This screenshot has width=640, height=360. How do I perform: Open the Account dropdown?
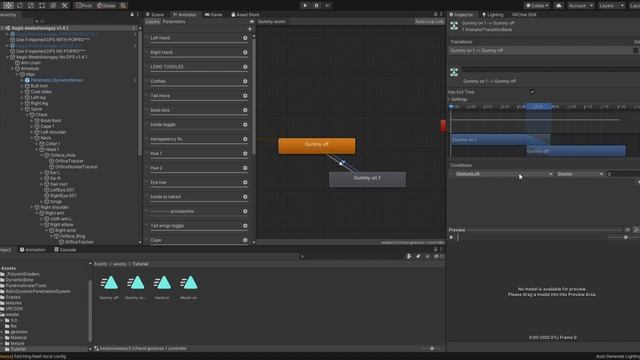point(580,6)
